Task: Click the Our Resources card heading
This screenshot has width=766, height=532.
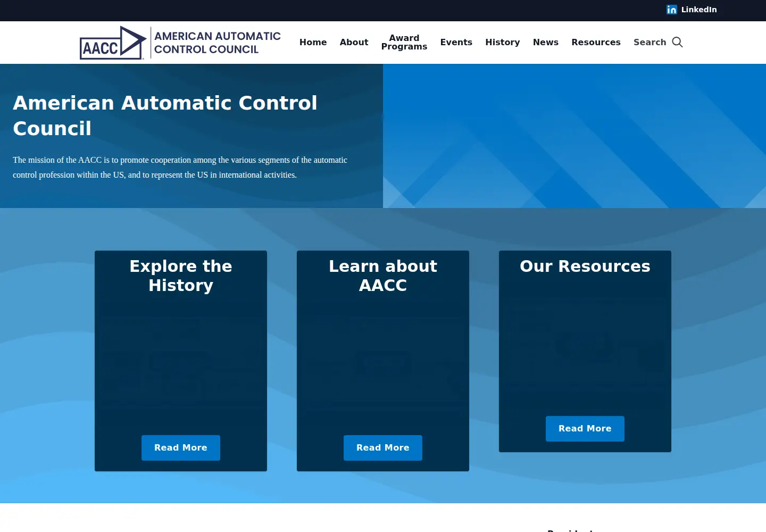Action: tap(585, 266)
